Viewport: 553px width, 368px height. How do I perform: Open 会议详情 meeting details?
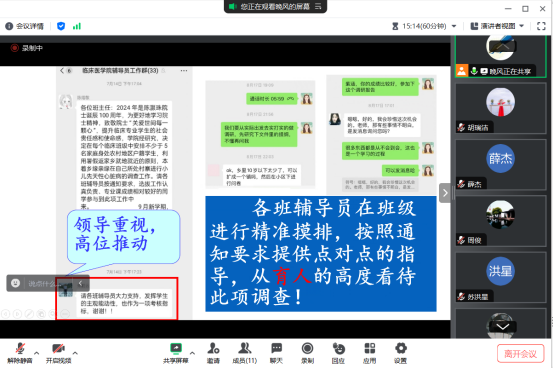pos(24,26)
